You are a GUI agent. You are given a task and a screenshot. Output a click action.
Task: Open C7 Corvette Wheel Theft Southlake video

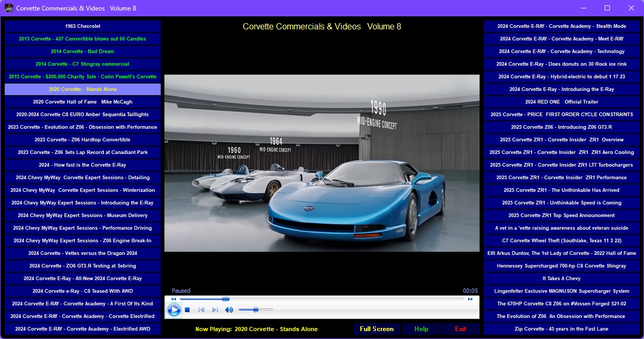click(x=562, y=241)
